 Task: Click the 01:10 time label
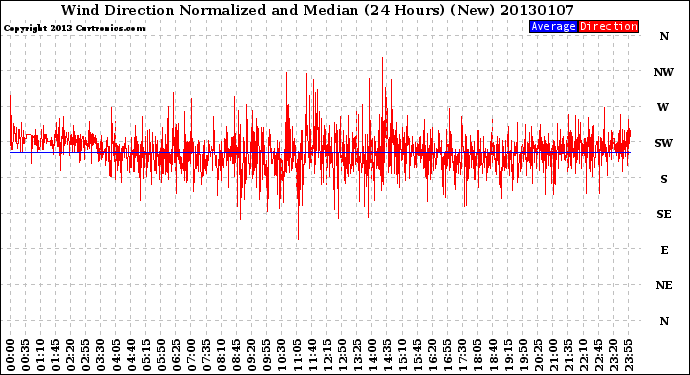click(x=40, y=355)
